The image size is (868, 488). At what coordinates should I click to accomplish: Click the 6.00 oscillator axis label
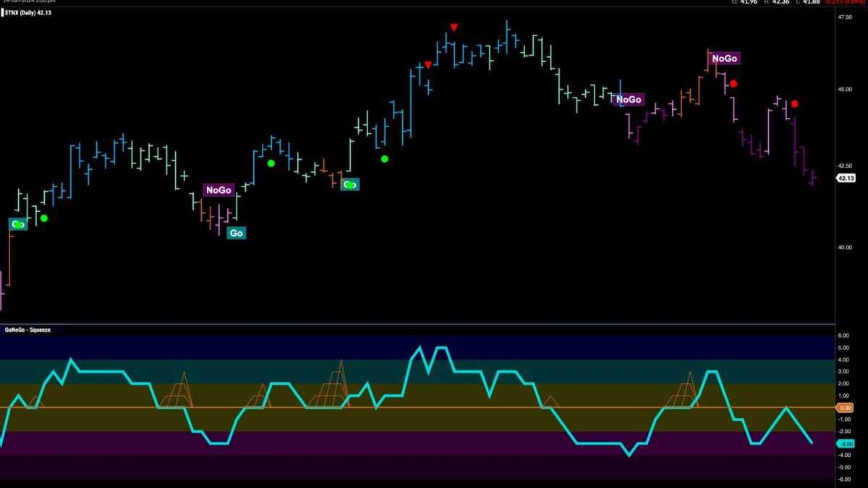(x=843, y=335)
